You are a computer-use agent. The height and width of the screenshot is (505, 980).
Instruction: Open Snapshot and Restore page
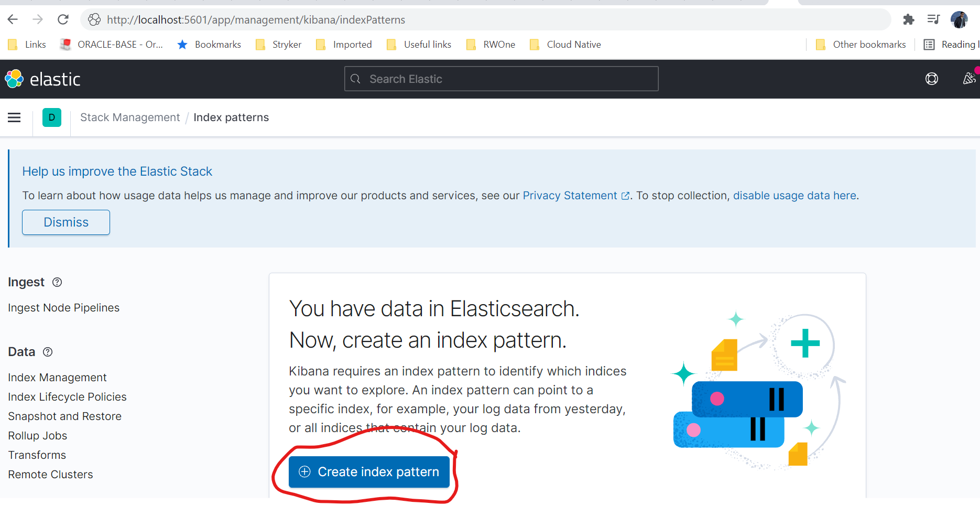(64, 416)
